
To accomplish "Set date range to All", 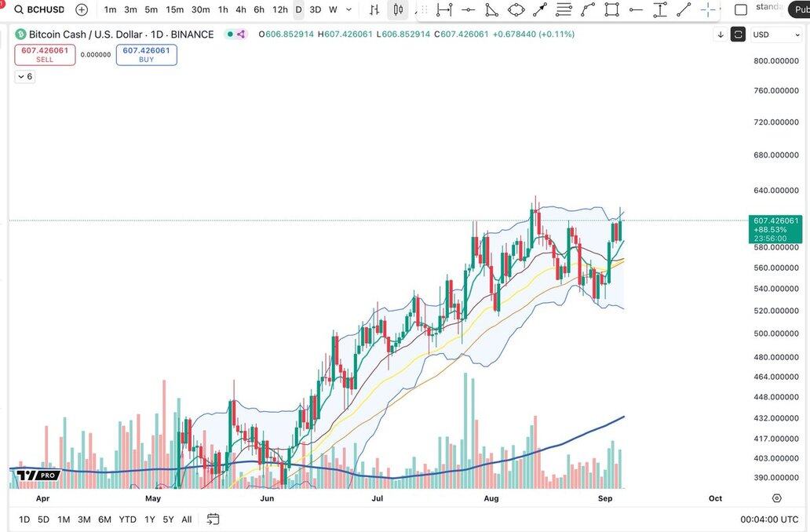I will (187, 519).
